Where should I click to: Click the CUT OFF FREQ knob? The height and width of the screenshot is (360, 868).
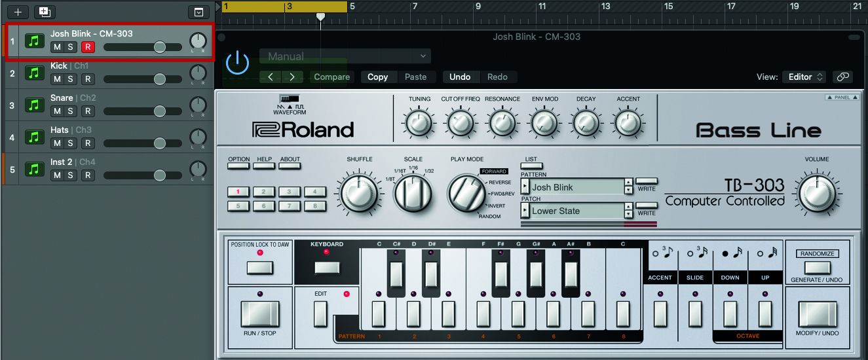tap(461, 122)
